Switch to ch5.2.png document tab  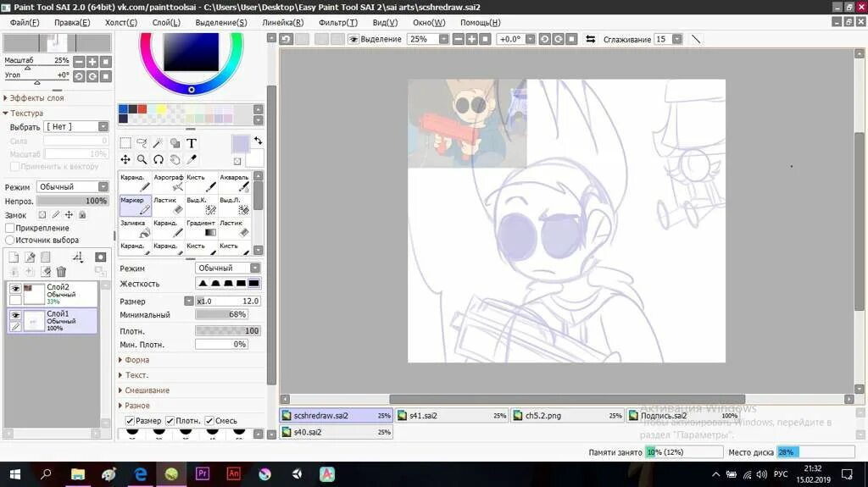(x=567, y=416)
